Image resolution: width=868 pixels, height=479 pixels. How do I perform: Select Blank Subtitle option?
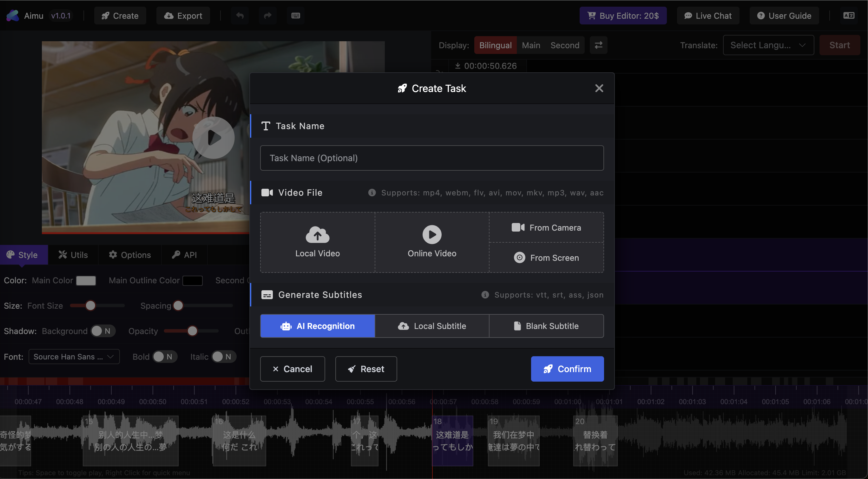(546, 326)
